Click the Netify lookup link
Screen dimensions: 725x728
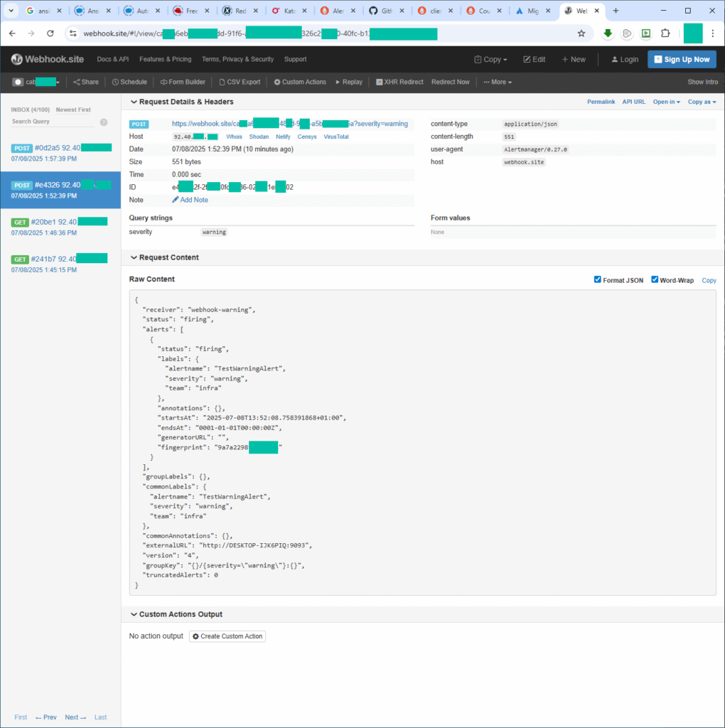coord(283,137)
